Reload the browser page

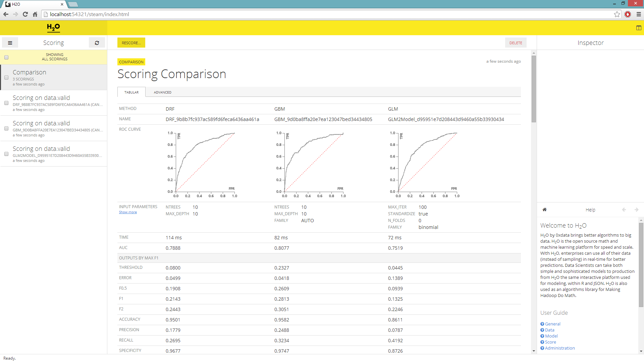(25, 14)
